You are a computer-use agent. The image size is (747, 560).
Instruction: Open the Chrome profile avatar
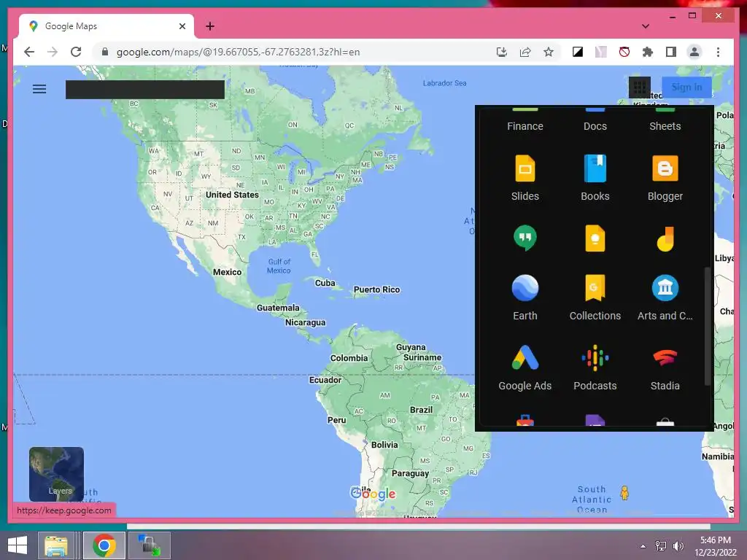click(x=694, y=52)
